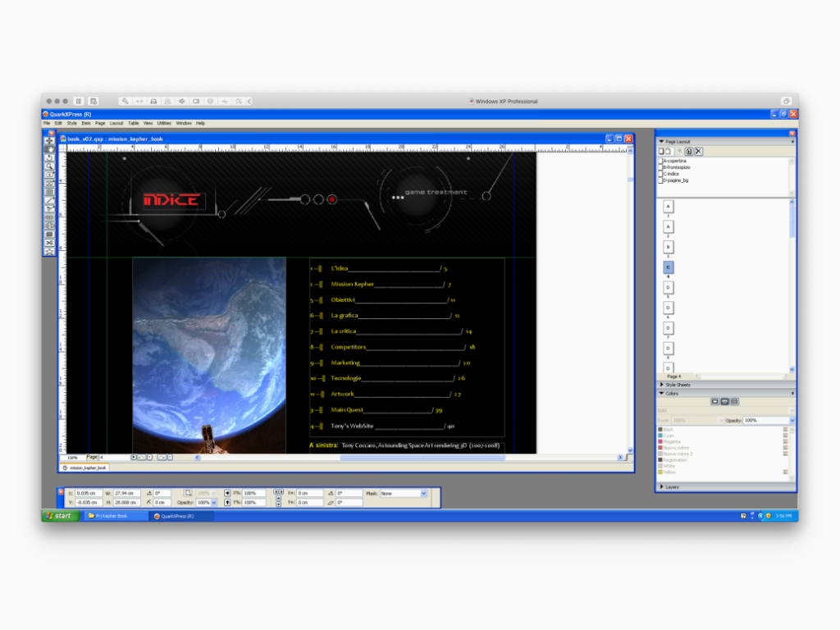Viewport: 840px width, 630px height.
Task: Click the flip horizontal arrow button
Action: (x=227, y=493)
